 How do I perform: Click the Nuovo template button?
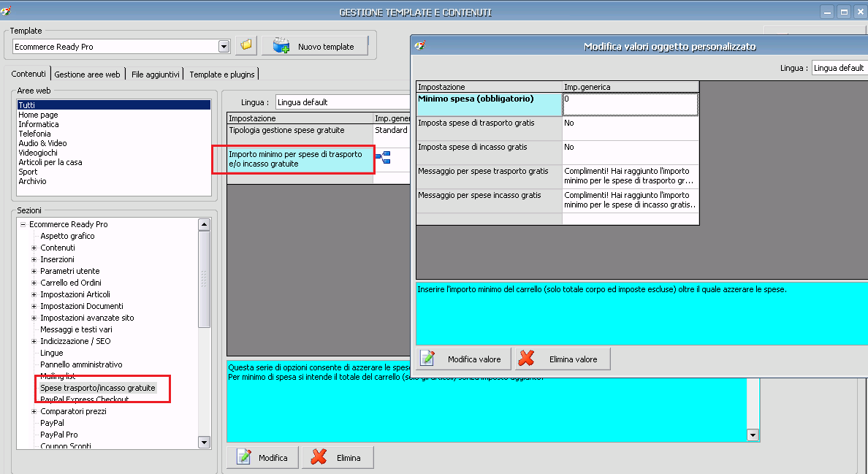315,47
